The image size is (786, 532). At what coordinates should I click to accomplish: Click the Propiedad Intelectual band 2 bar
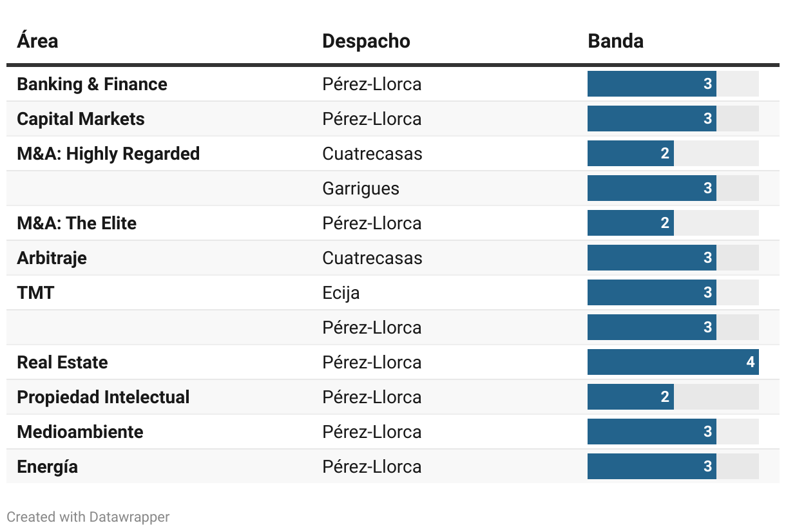point(630,397)
